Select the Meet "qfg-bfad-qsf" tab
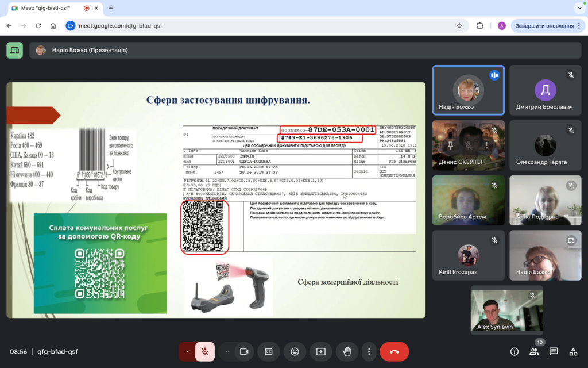The width and height of the screenshot is (588, 368). point(55,8)
